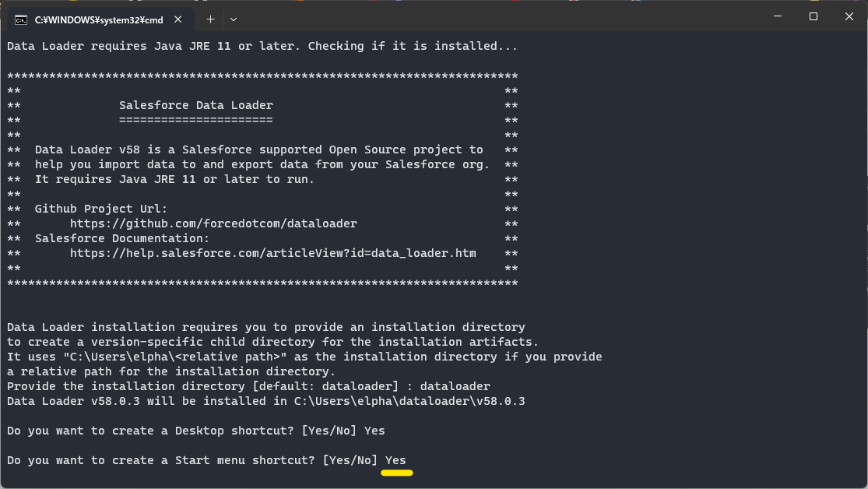Maximize the terminal window
The height and width of the screenshot is (489, 868).
tap(813, 16)
